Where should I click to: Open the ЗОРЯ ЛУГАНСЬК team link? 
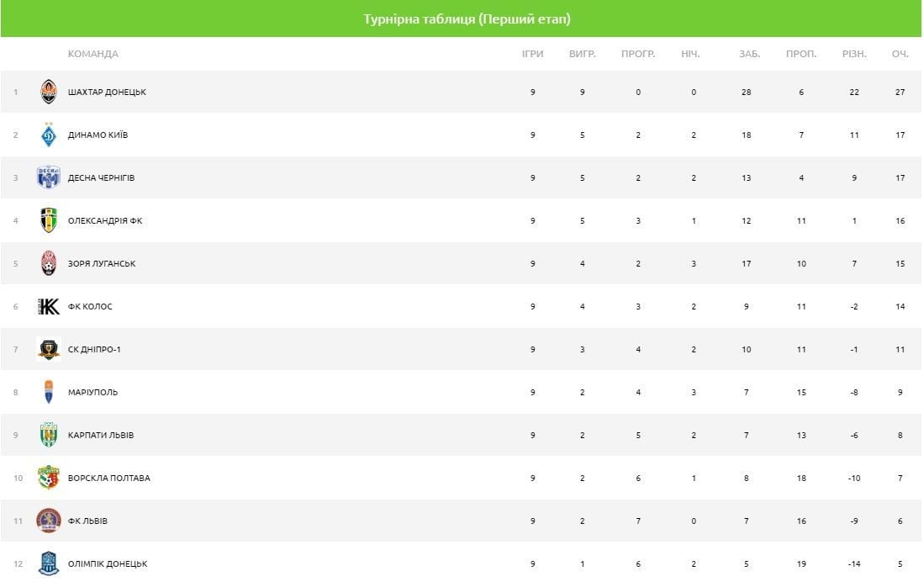tap(102, 264)
